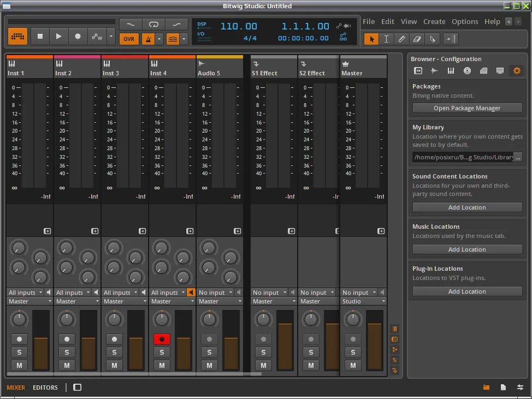Solo the S1 Effect track
The height and width of the screenshot is (399, 532).
click(263, 352)
